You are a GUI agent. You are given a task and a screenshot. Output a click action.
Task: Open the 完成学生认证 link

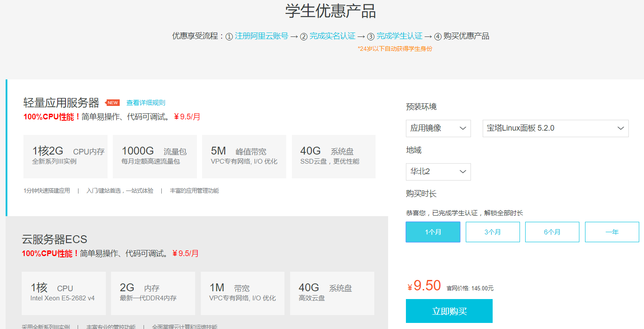pos(399,36)
